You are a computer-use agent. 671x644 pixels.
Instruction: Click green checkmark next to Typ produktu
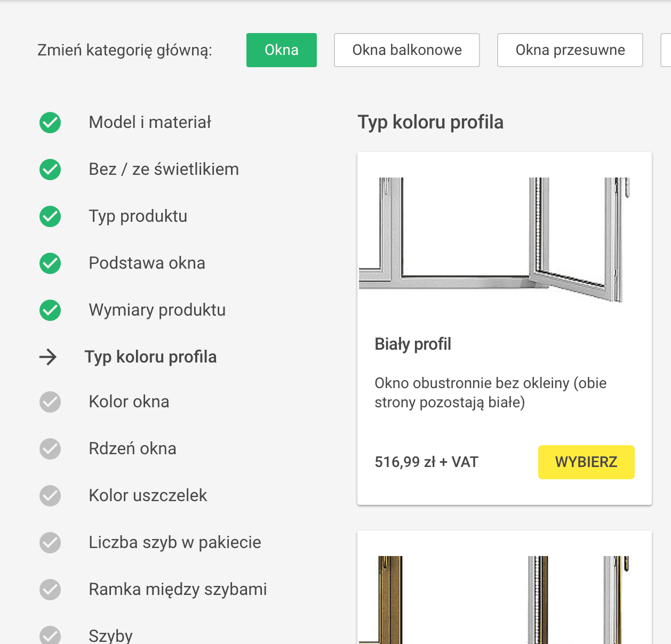pyautogui.click(x=50, y=216)
